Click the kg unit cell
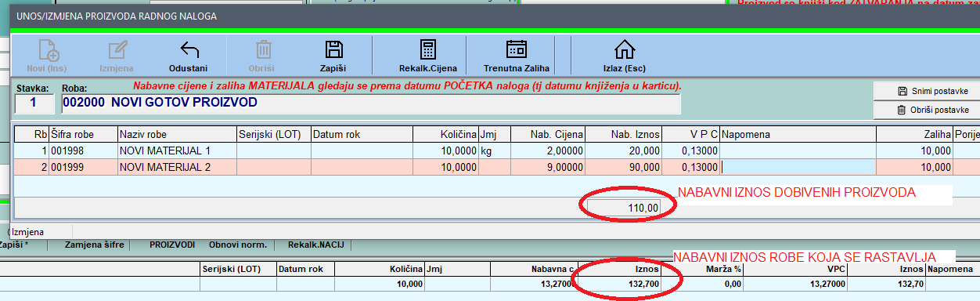The image size is (980, 301). point(495,150)
